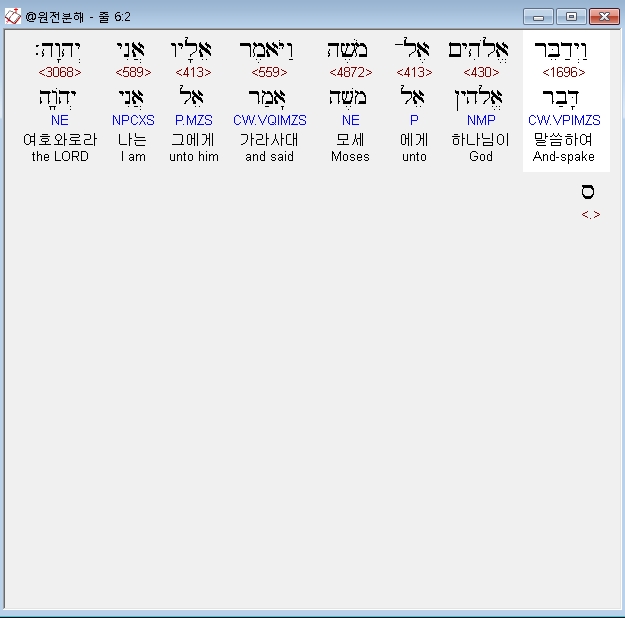The image size is (625, 618).
Task: Click the English gloss 'the LORD'
Action: [60, 157]
